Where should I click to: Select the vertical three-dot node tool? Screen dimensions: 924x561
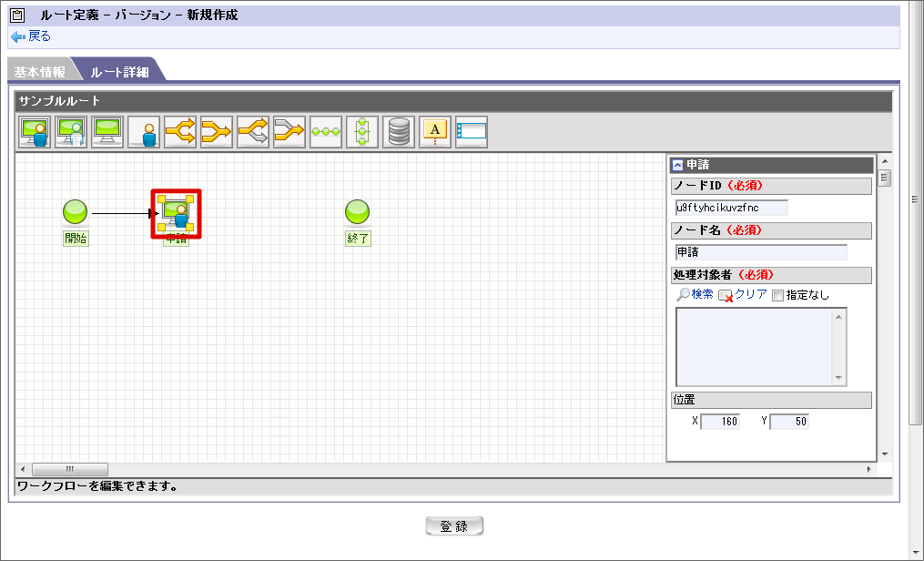click(x=362, y=131)
